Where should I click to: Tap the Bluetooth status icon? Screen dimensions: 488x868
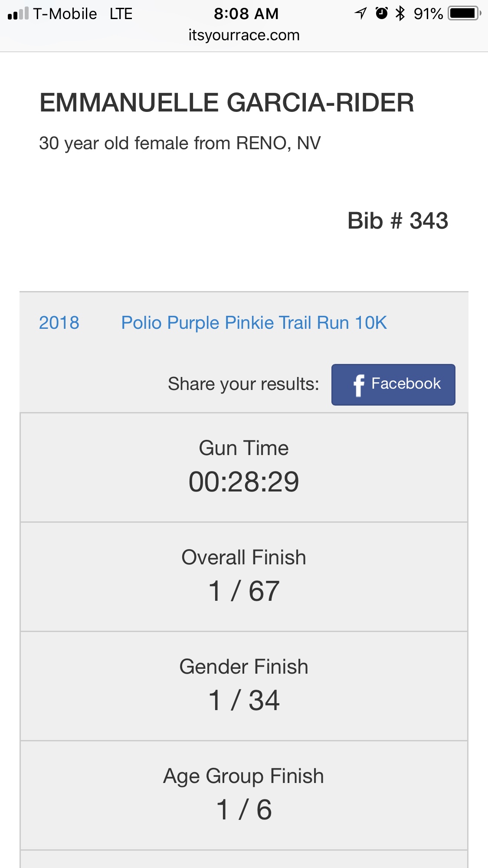pos(400,13)
